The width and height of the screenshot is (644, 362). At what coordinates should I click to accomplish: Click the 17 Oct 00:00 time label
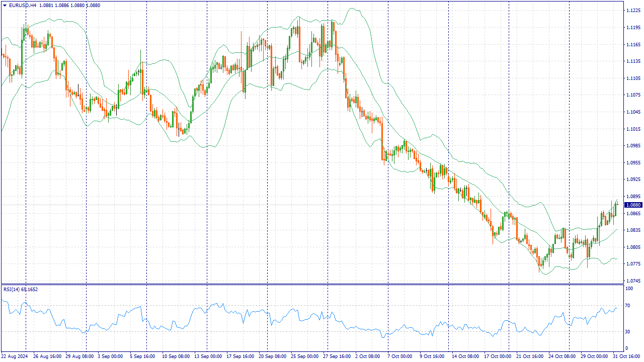498,356
